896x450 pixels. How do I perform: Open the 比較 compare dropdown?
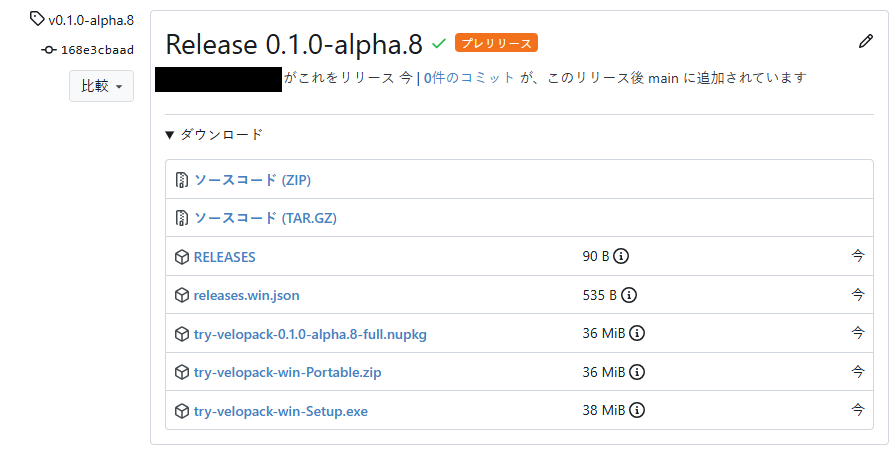tap(101, 86)
